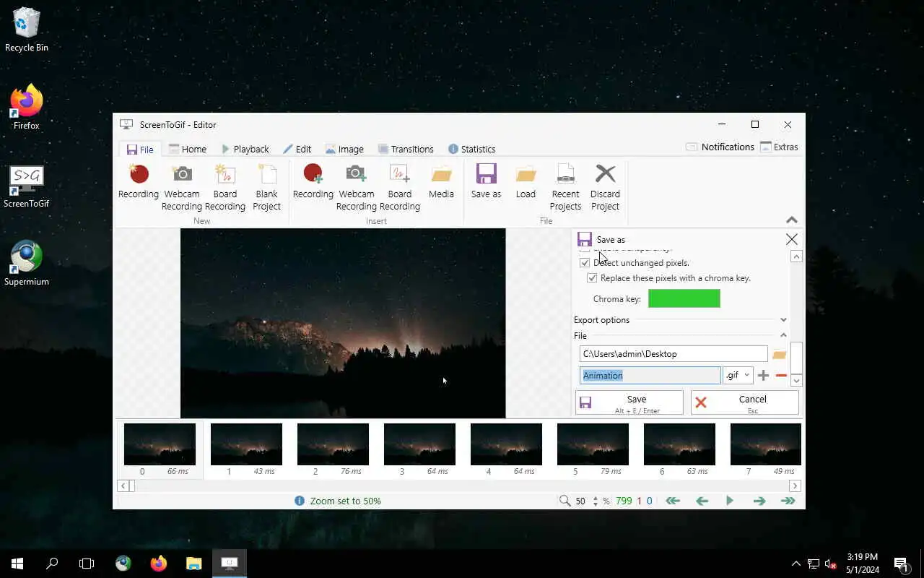Toggle Detect unchanged pixels checkbox
Screen dimensions: 924x578
coord(585,263)
